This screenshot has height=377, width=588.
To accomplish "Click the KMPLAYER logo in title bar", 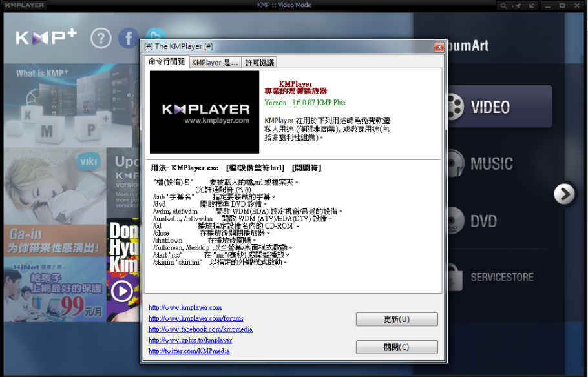I will pyautogui.click(x=25, y=5).
